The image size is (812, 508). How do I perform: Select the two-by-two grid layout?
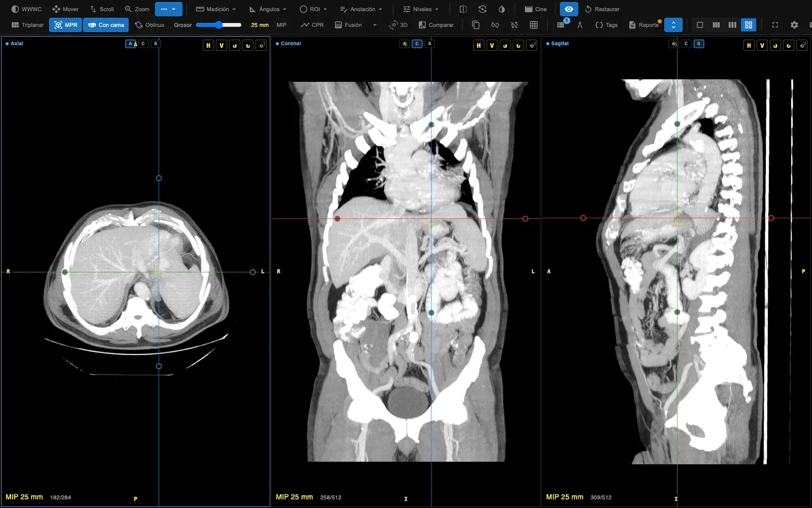(x=749, y=25)
